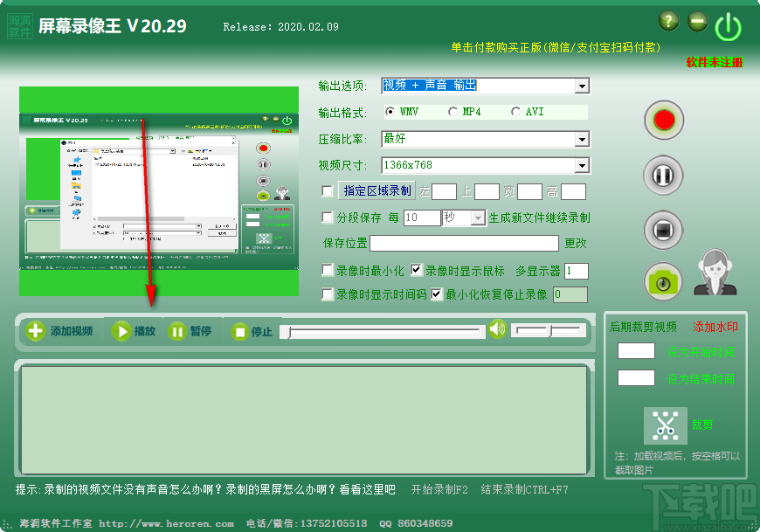Viewport: 760px width, 532px height.
Task: Click the 结束录制CTRL+F7 hotkey text
Action: point(524,490)
